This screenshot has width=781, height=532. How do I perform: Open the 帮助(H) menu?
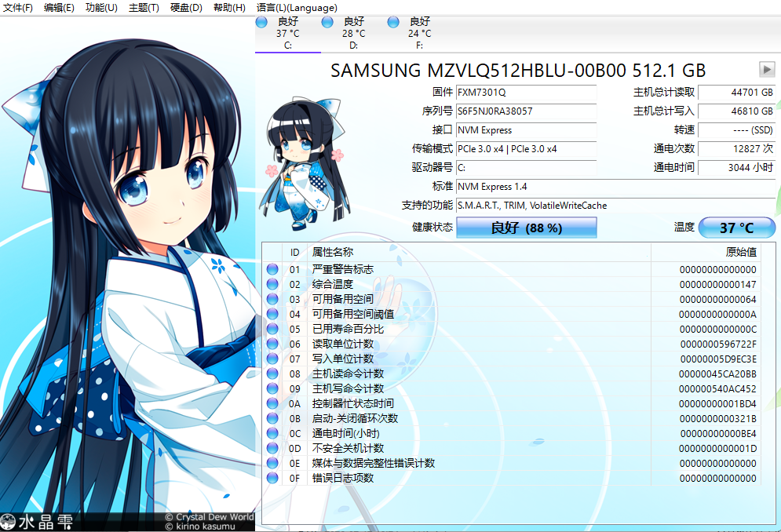coord(229,8)
